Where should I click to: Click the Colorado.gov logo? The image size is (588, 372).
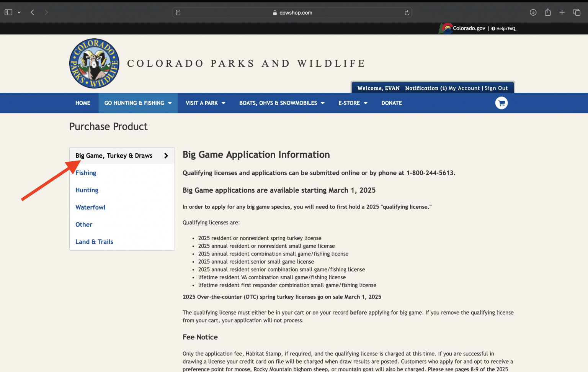click(x=446, y=28)
